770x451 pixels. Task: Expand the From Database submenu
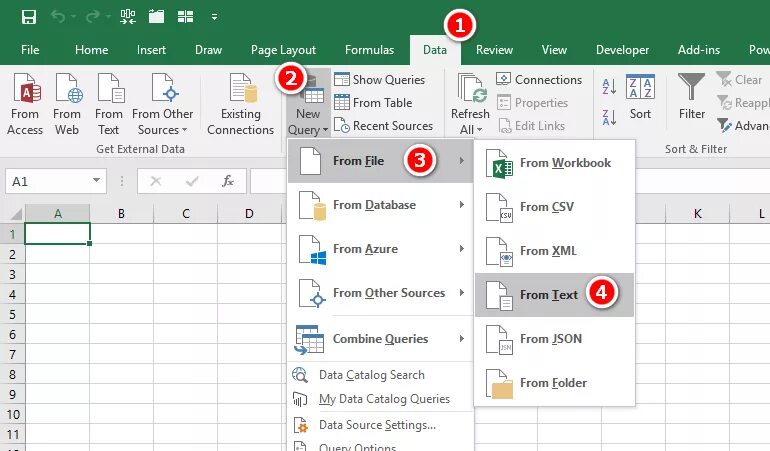tap(380, 205)
